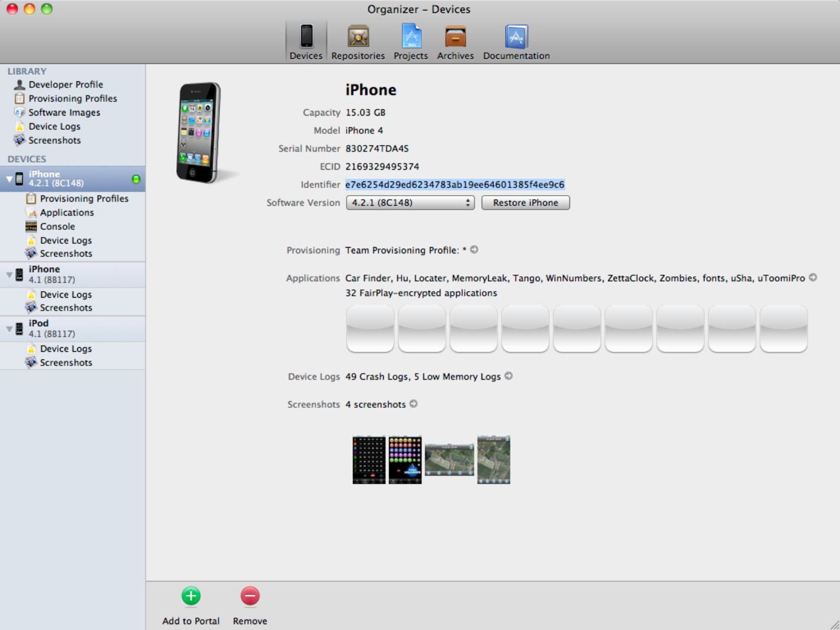Collapse the iPod 4.1 device tree

pyautogui.click(x=9, y=329)
